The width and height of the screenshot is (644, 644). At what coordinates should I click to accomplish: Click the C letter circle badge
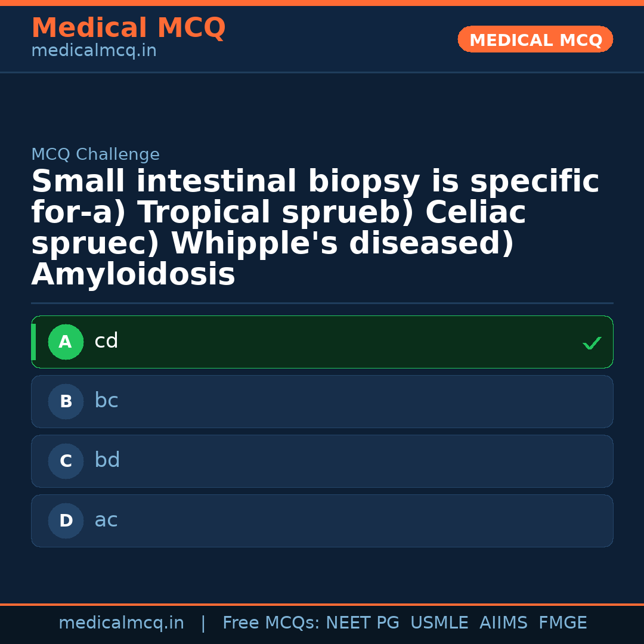(x=66, y=462)
